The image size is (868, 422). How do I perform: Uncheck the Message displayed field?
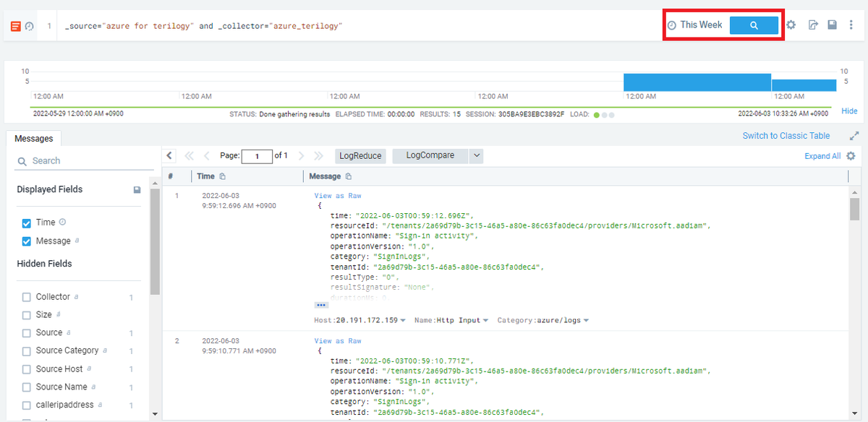[26, 241]
